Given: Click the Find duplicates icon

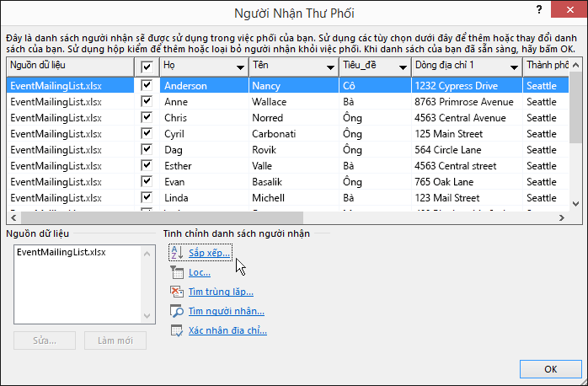Looking at the screenshot, I should [177, 292].
